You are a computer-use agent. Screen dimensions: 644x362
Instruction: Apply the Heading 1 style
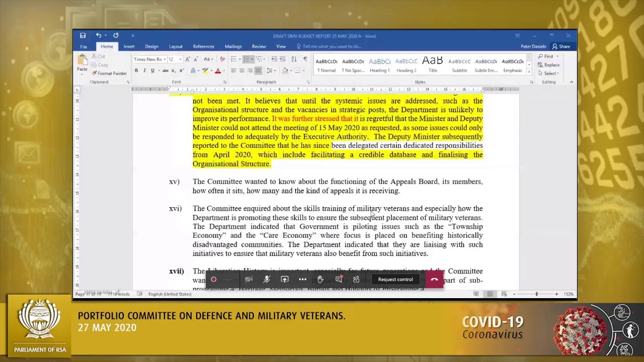click(x=380, y=65)
